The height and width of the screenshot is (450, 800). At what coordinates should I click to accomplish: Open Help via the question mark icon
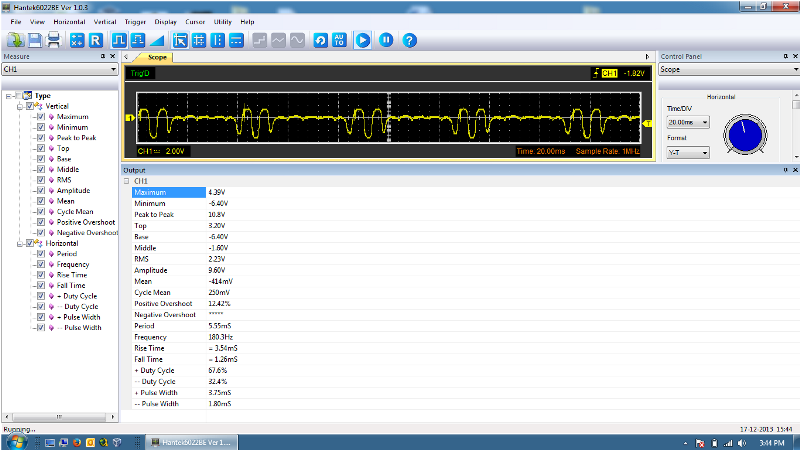pyautogui.click(x=409, y=40)
